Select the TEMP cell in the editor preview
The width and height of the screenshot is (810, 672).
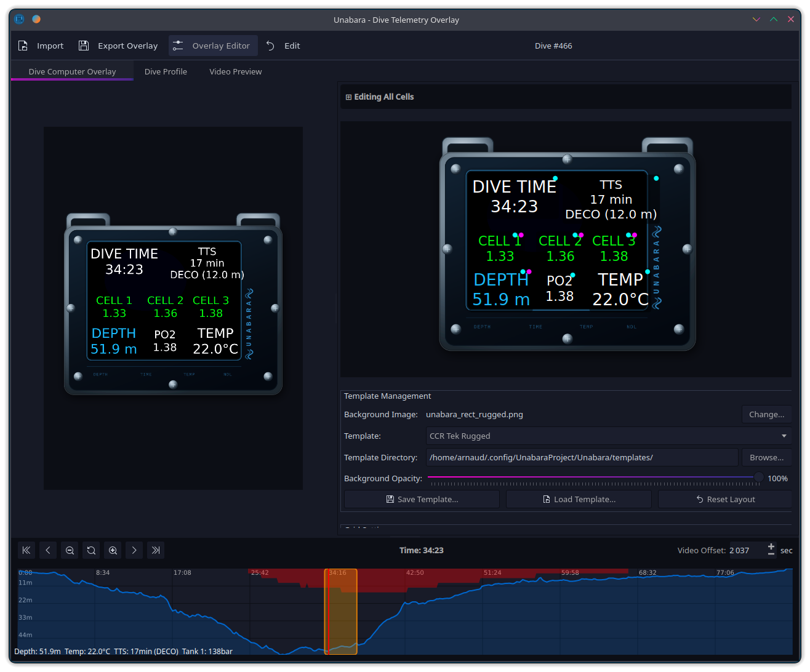(x=620, y=289)
